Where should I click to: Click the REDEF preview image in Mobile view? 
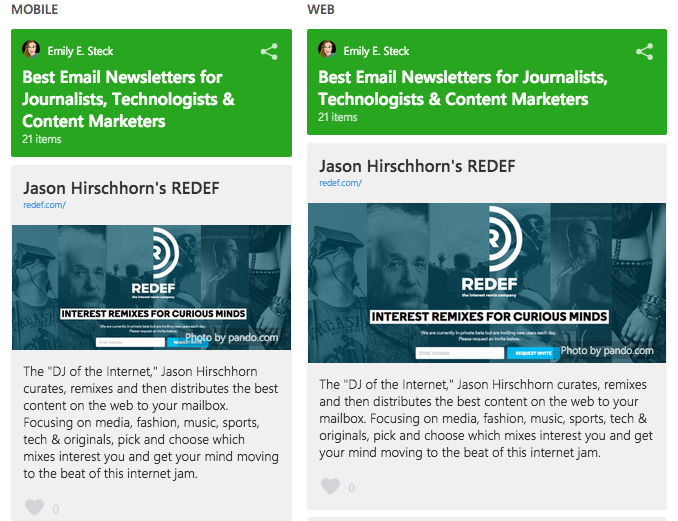[151, 287]
